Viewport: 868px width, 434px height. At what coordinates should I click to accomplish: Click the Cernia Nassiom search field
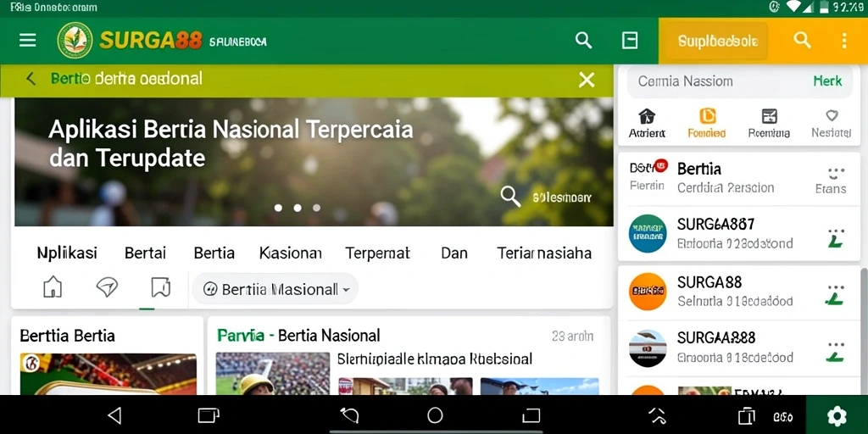tap(739, 81)
